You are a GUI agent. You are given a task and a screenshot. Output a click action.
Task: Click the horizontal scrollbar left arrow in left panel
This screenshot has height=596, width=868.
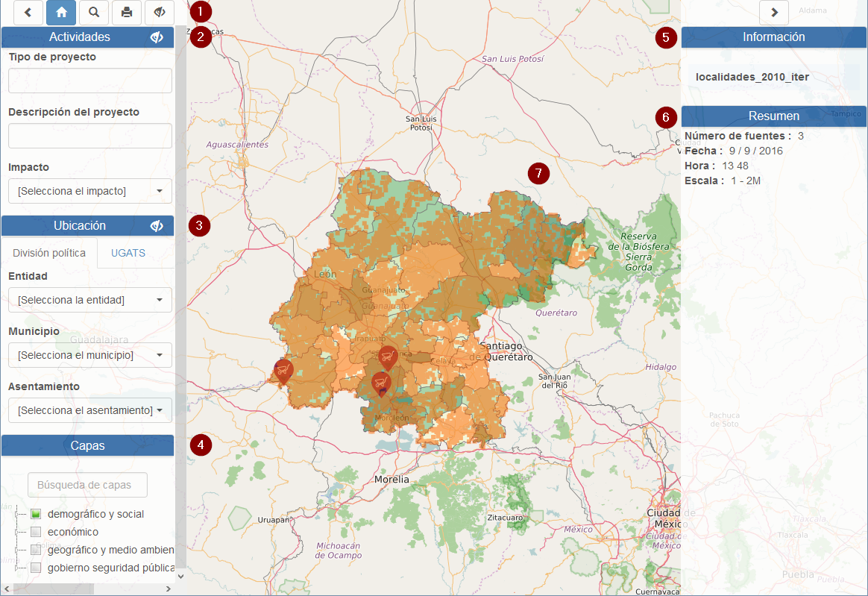coord(7,589)
